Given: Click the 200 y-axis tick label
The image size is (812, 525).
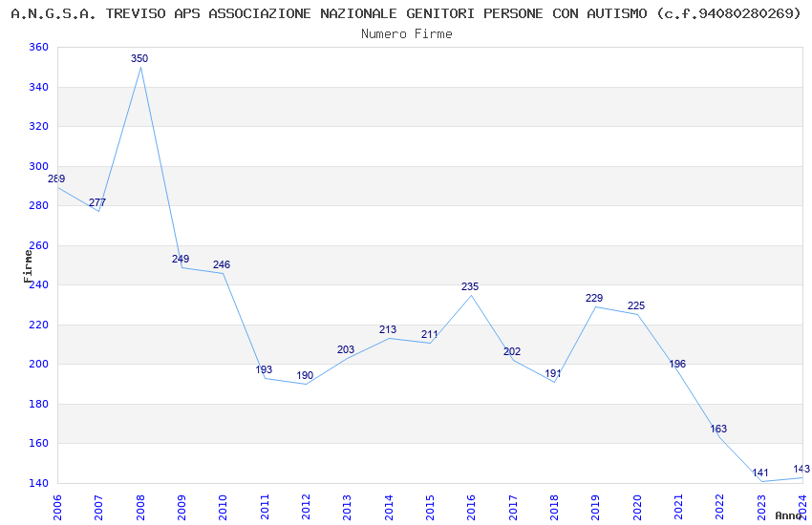Looking at the screenshot, I should coord(39,364).
